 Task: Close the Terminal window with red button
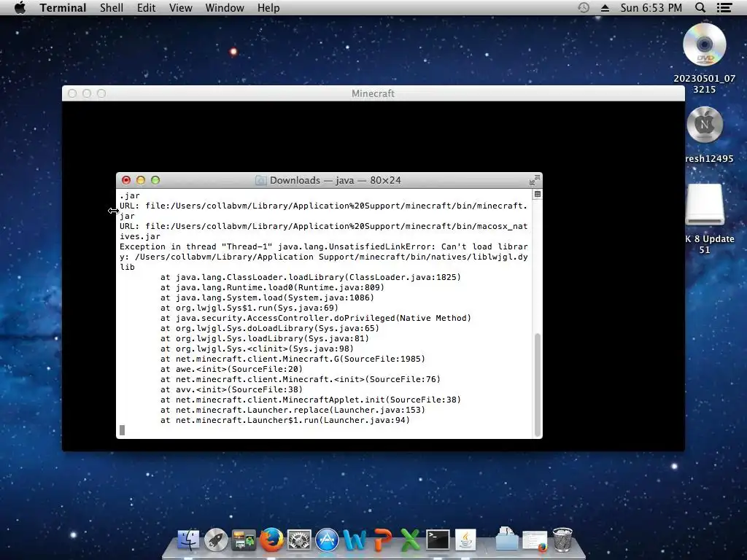[125, 180]
